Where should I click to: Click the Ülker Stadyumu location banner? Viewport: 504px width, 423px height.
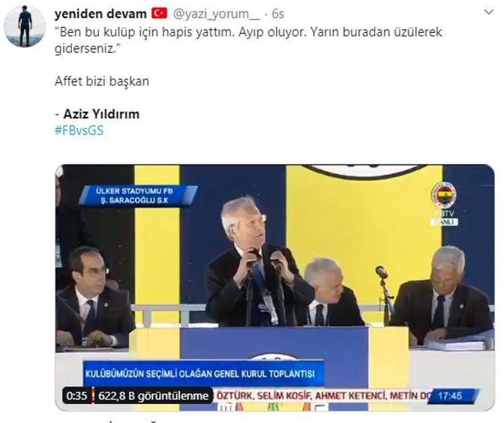(137, 195)
